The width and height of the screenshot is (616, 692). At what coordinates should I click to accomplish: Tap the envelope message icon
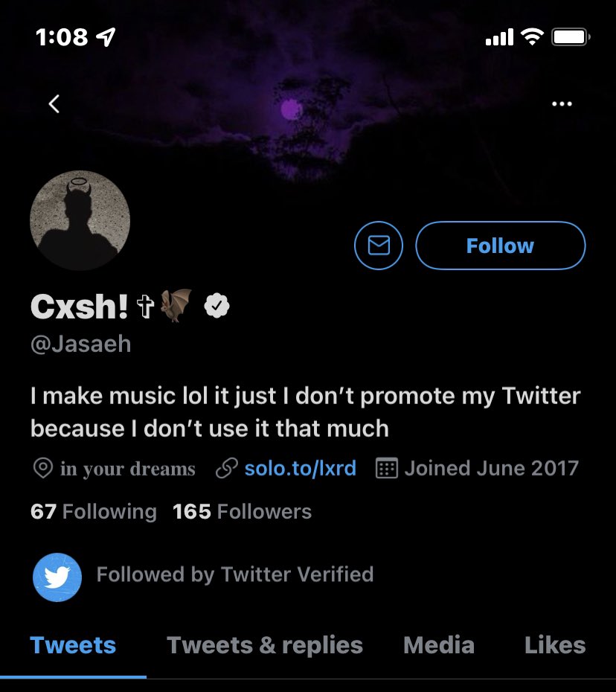[379, 246]
